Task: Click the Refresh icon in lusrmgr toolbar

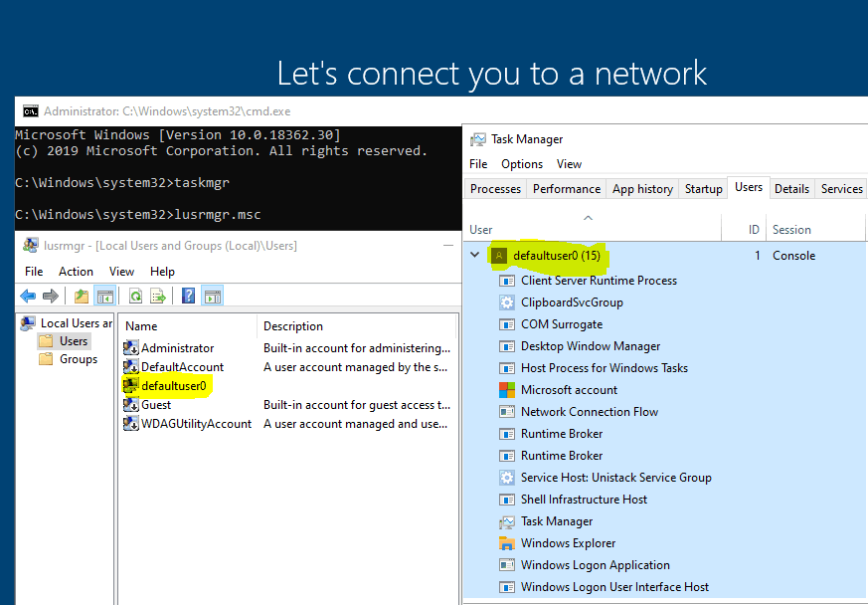Action: (x=135, y=297)
